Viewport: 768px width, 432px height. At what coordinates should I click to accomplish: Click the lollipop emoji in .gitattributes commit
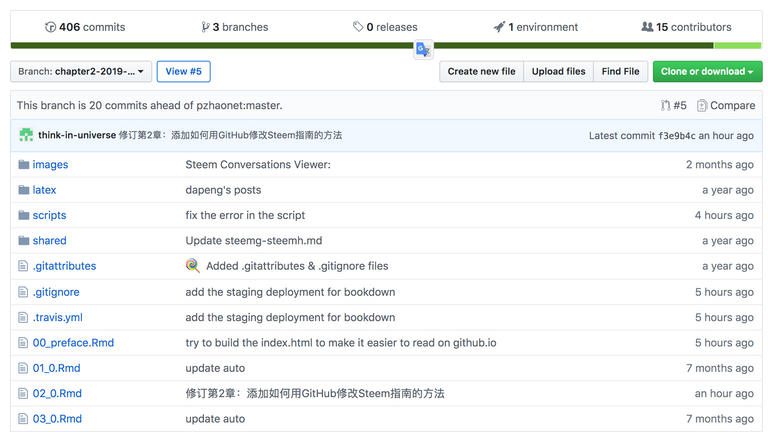point(193,265)
